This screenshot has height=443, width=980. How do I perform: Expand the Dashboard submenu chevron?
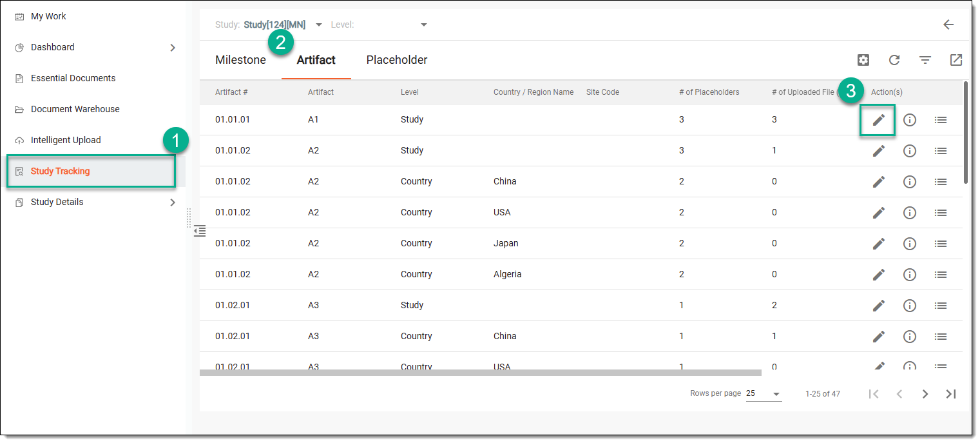pyautogui.click(x=172, y=48)
